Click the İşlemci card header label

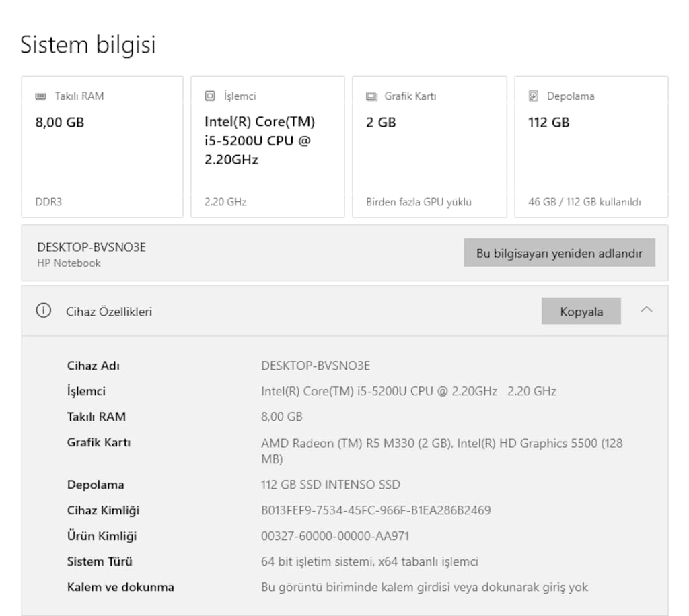tap(240, 96)
